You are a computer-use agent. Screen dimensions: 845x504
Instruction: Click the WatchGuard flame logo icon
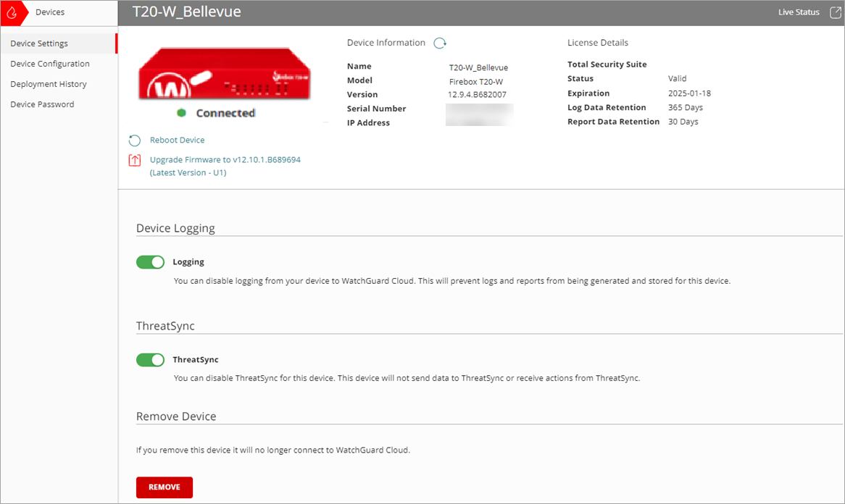(x=12, y=12)
